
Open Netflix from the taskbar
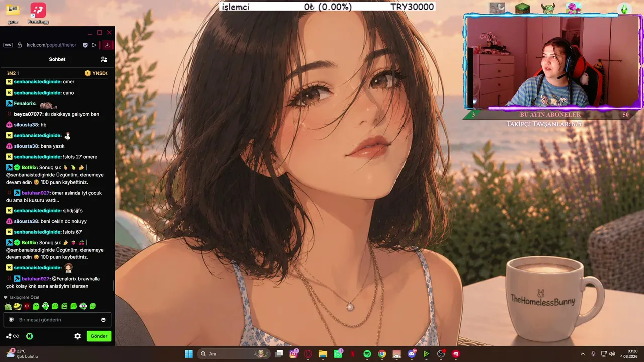[353, 354]
